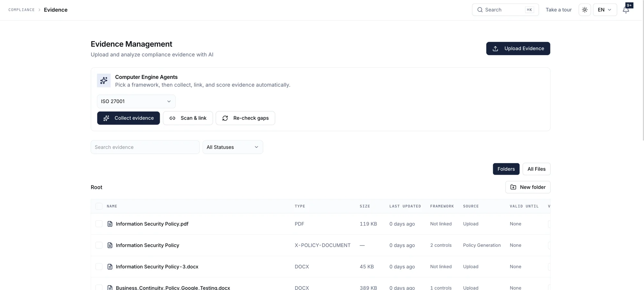Toggle the light/dark theme sun icon
The height and width of the screenshot is (290, 644).
[585, 10]
